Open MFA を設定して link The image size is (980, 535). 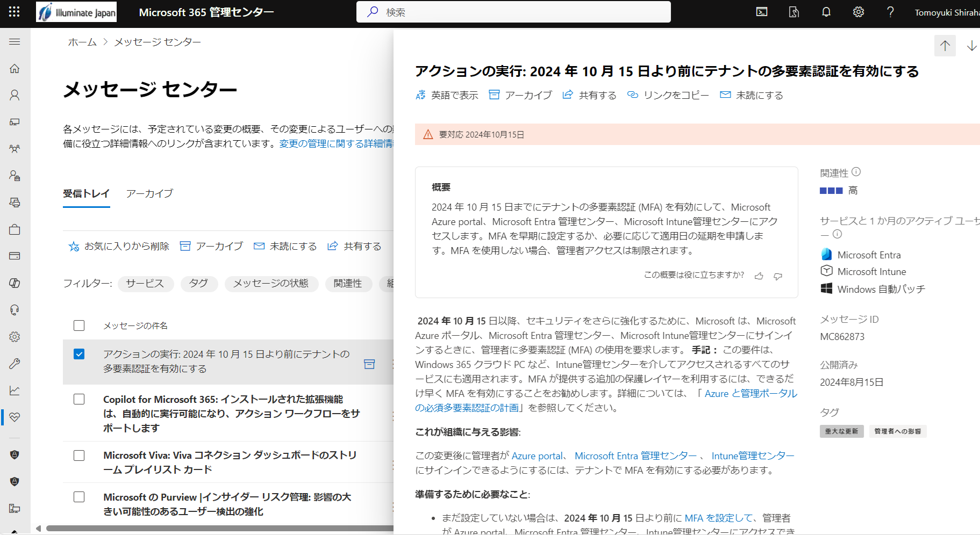tap(719, 518)
